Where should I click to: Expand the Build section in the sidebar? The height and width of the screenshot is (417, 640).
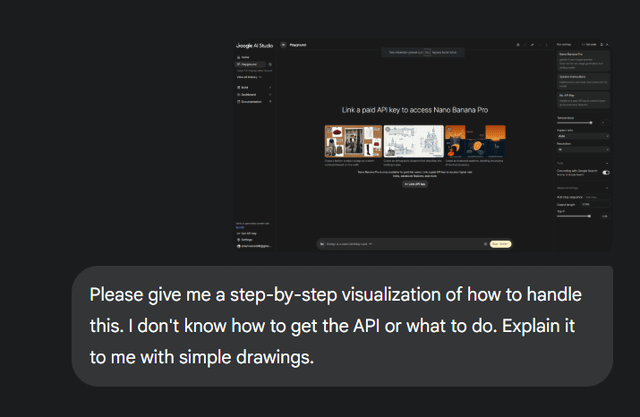[x=245, y=87]
